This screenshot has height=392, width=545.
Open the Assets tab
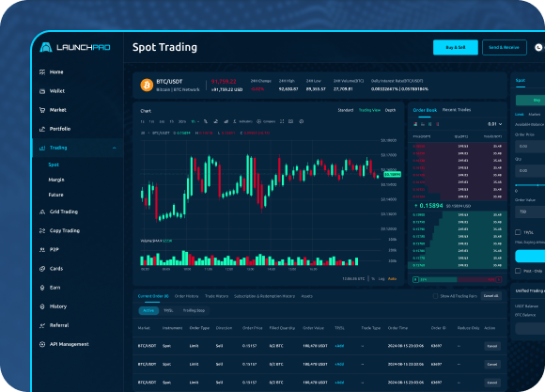click(306, 296)
